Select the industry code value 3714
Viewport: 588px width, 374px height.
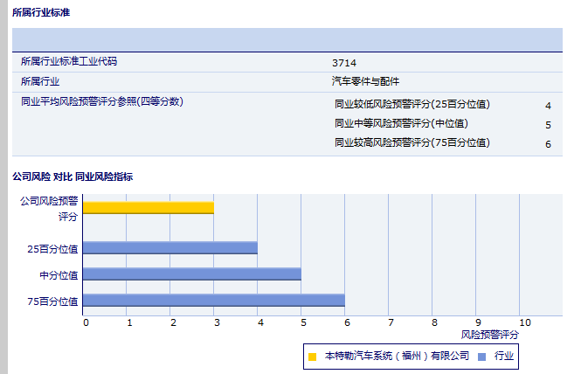(x=344, y=62)
